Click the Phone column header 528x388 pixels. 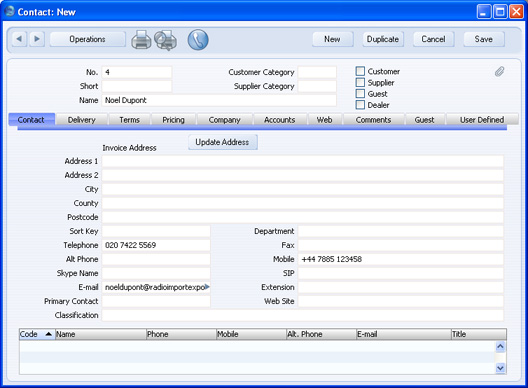click(181, 334)
